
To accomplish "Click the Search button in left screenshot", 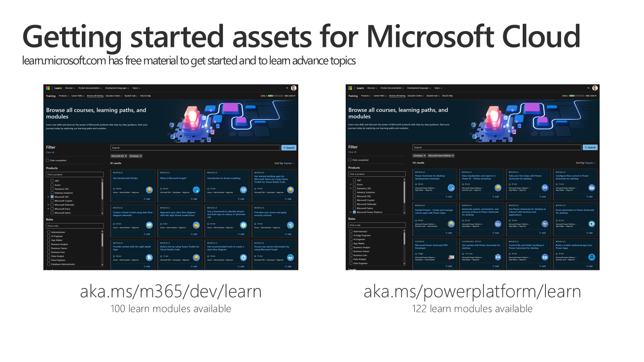I will (289, 147).
